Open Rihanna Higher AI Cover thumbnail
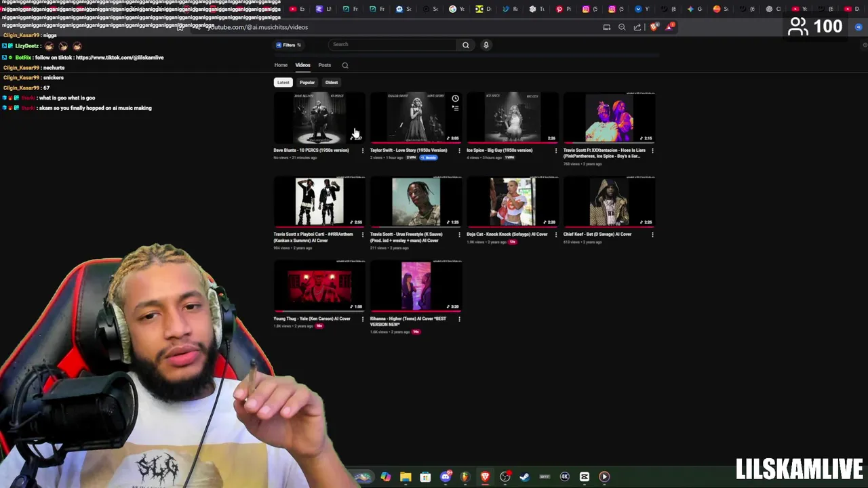The image size is (868, 488). 416,286
